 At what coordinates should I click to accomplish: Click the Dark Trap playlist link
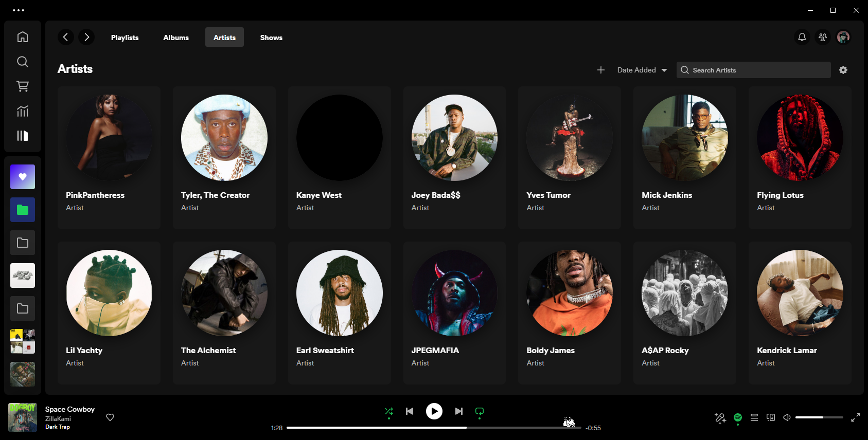click(x=58, y=427)
